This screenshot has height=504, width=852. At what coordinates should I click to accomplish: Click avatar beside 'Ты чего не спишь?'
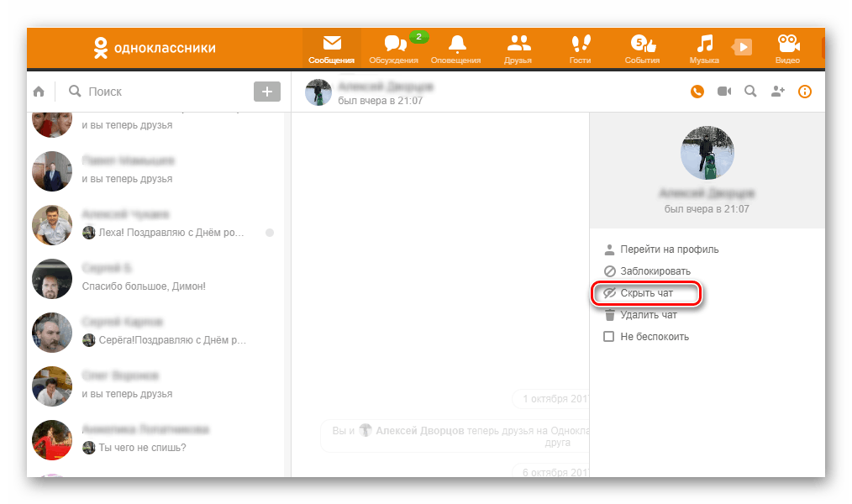coord(52,440)
